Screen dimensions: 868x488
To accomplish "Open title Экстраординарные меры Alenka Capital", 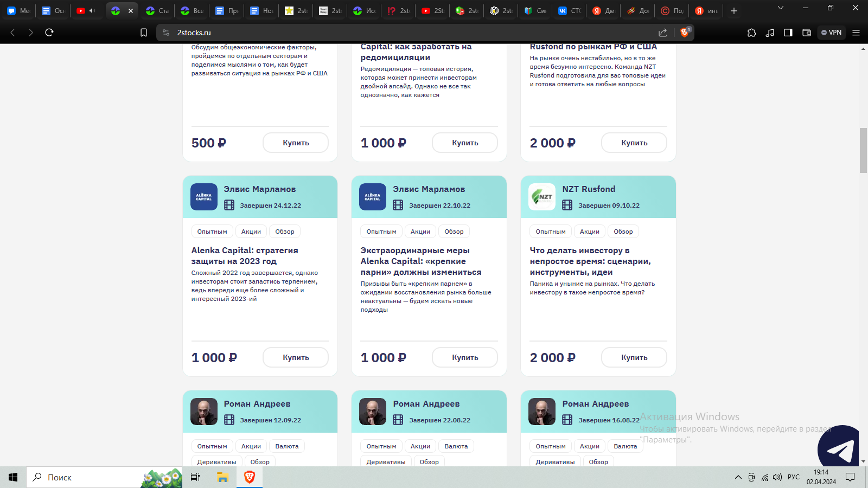I will pos(421,261).
